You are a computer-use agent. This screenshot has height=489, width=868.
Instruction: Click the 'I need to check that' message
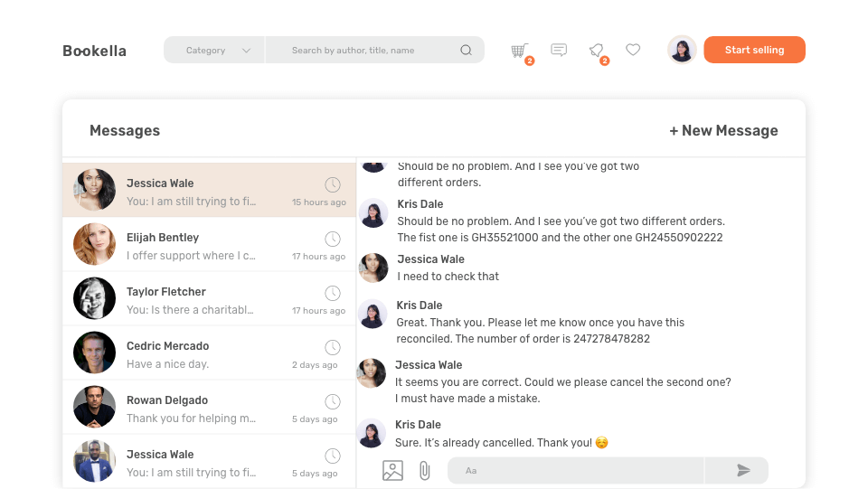tap(448, 276)
